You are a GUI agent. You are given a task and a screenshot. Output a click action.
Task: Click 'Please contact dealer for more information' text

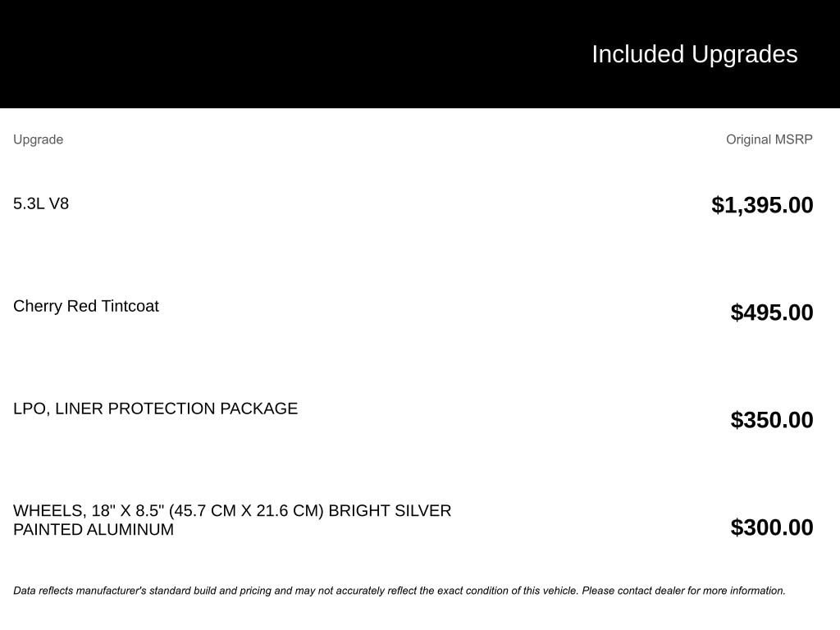[x=683, y=591]
